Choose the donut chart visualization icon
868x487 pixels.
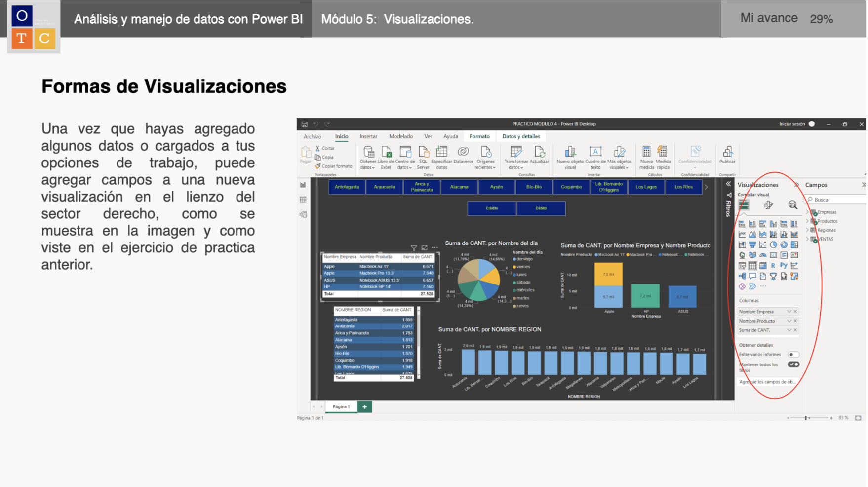[784, 244]
